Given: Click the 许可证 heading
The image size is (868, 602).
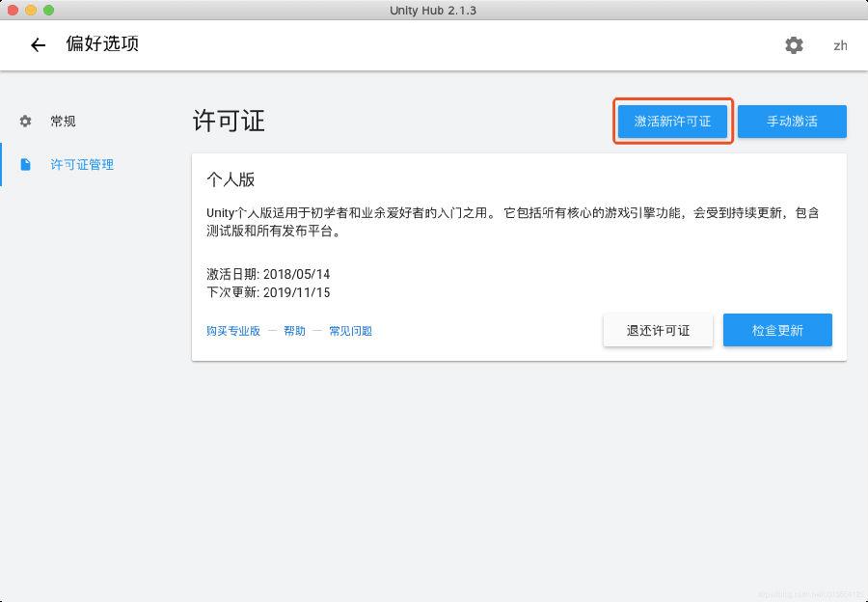Looking at the screenshot, I should click(x=229, y=121).
